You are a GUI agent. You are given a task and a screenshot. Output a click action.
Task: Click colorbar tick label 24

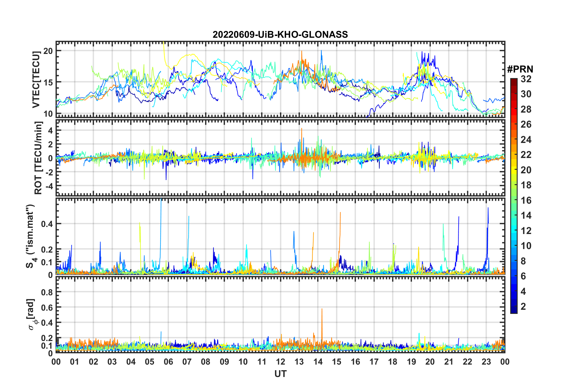[x=526, y=139]
